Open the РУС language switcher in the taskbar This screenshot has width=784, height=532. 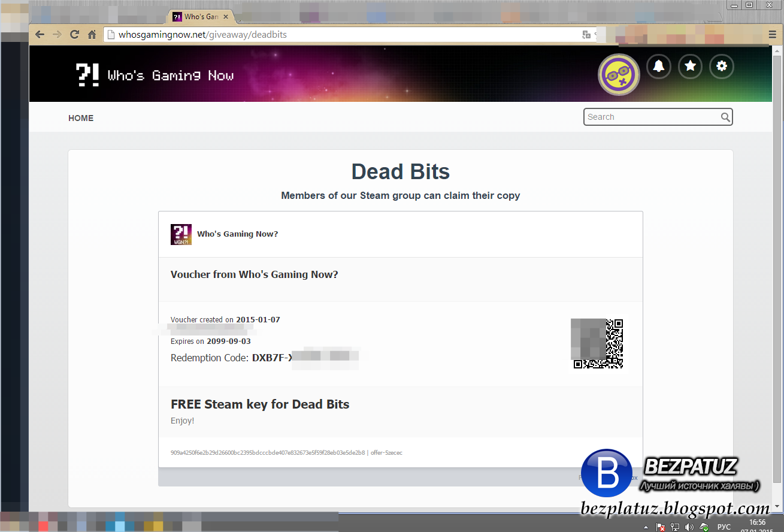coord(724,527)
